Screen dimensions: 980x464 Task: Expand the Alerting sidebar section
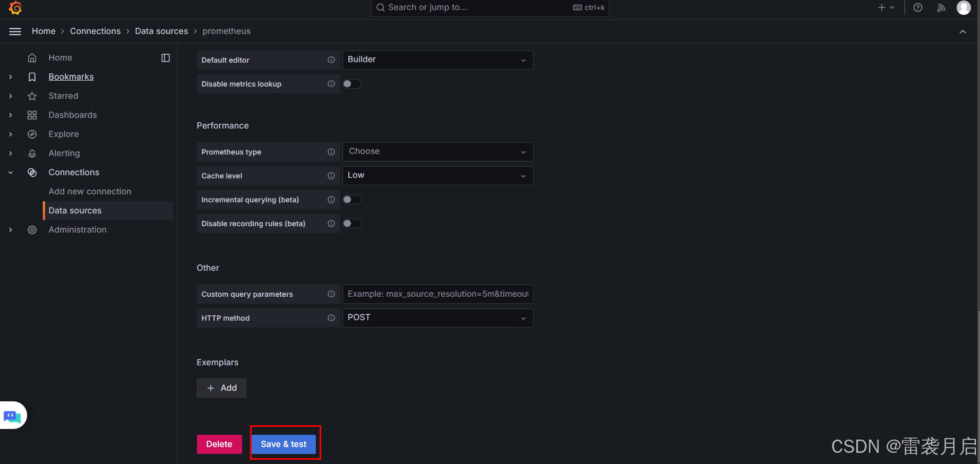pos(11,153)
